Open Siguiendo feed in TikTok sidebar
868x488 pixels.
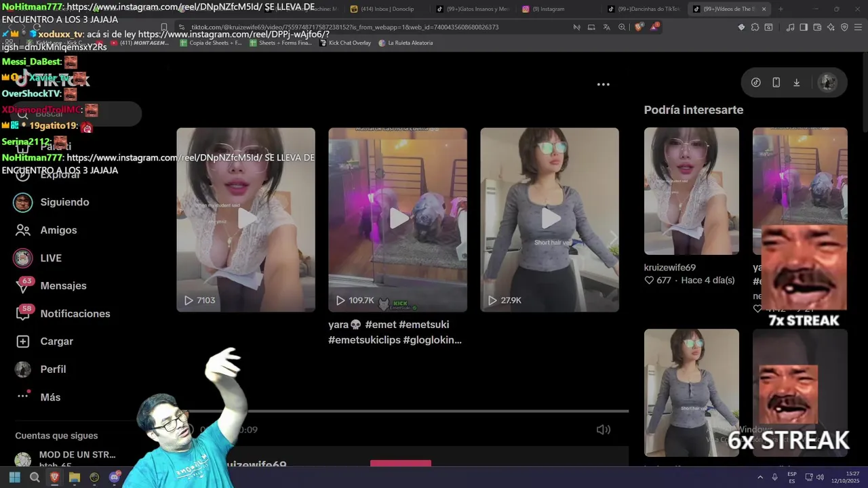click(x=52, y=202)
